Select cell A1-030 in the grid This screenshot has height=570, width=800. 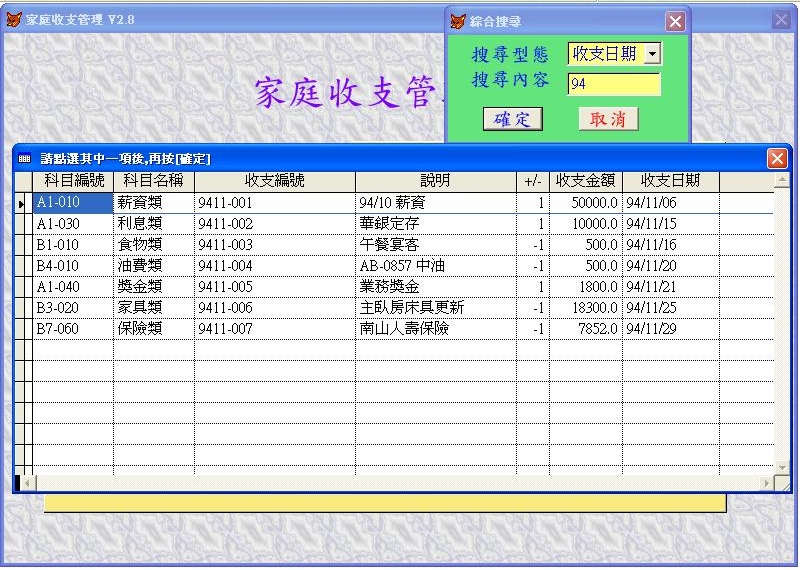(x=73, y=224)
